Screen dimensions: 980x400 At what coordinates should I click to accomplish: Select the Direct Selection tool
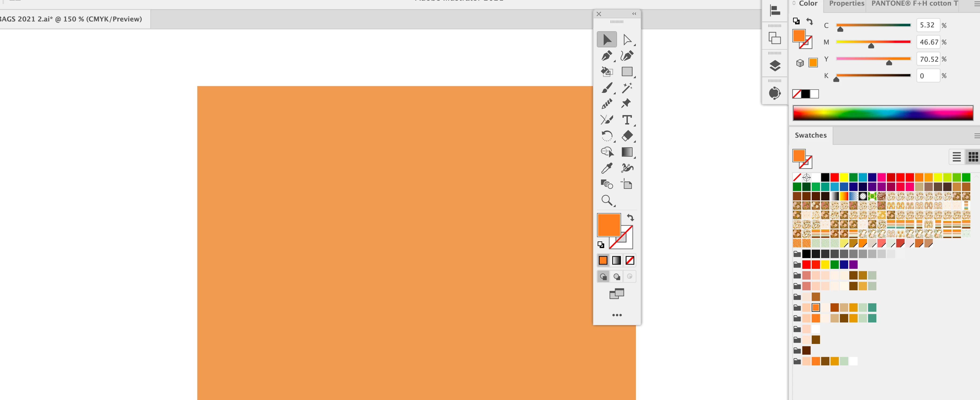tap(627, 39)
